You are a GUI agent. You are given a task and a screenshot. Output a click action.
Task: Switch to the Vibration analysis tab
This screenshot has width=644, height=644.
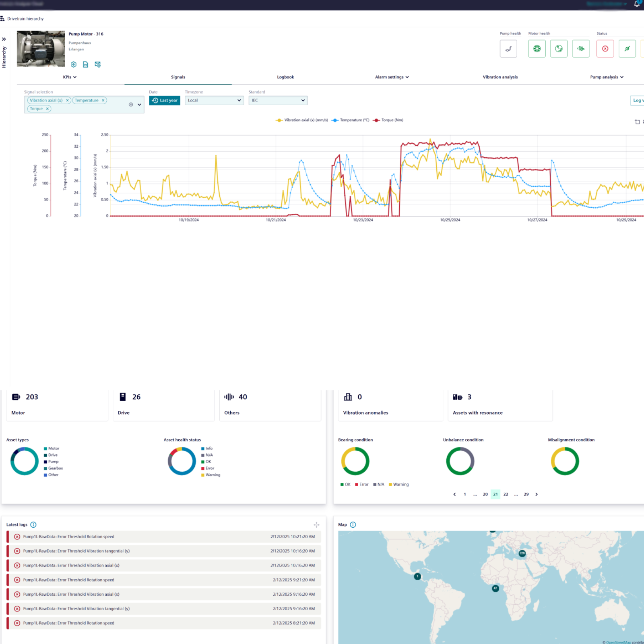[x=500, y=77]
